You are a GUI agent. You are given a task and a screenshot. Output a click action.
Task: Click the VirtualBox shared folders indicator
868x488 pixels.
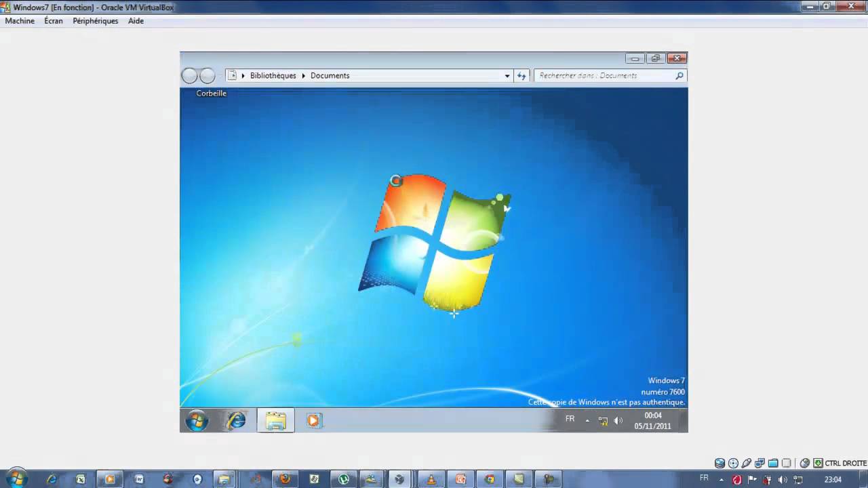(x=773, y=464)
